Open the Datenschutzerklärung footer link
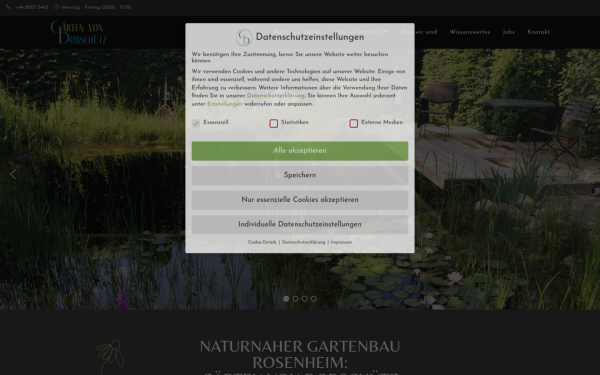 pyautogui.click(x=303, y=242)
